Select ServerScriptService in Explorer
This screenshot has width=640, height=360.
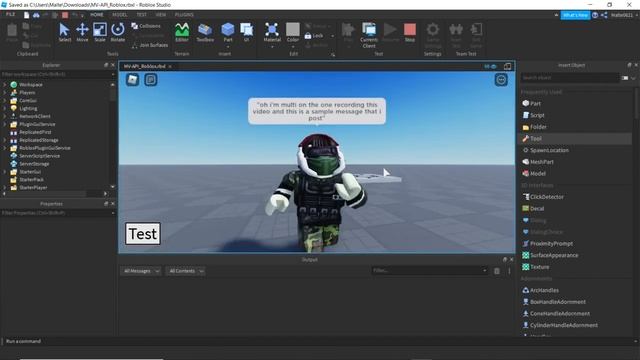pos(40,156)
